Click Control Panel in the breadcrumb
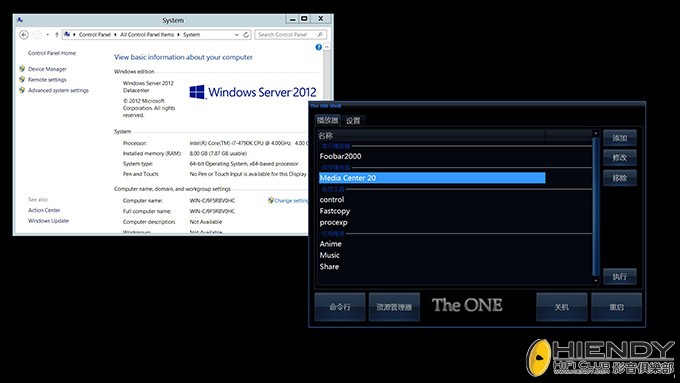This screenshot has width=680, height=383. point(95,35)
